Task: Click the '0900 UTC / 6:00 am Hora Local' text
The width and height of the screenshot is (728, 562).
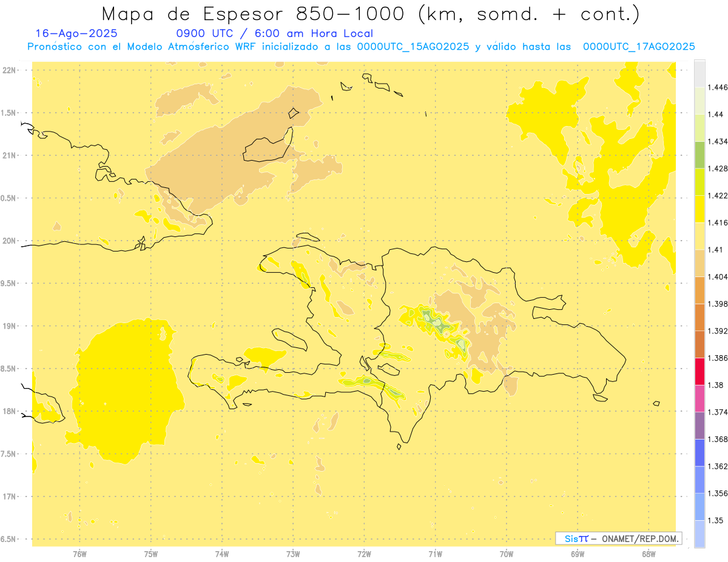Action: (x=274, y=33)
